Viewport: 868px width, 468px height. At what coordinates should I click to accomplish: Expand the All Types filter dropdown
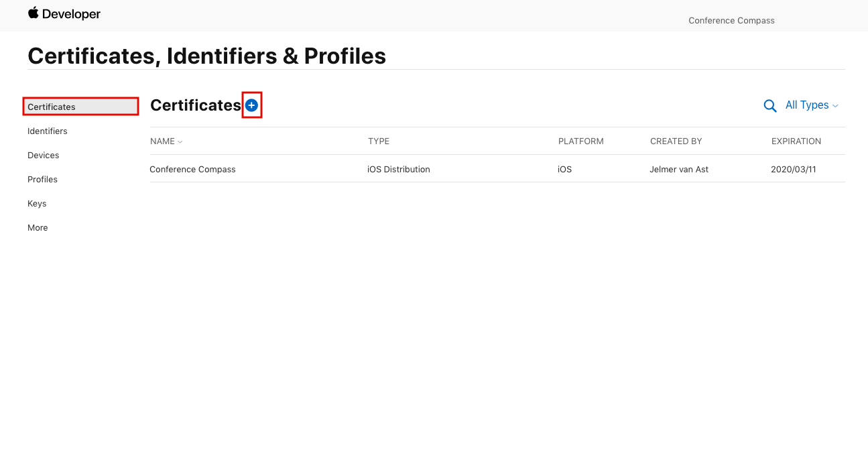coord(812,105)
